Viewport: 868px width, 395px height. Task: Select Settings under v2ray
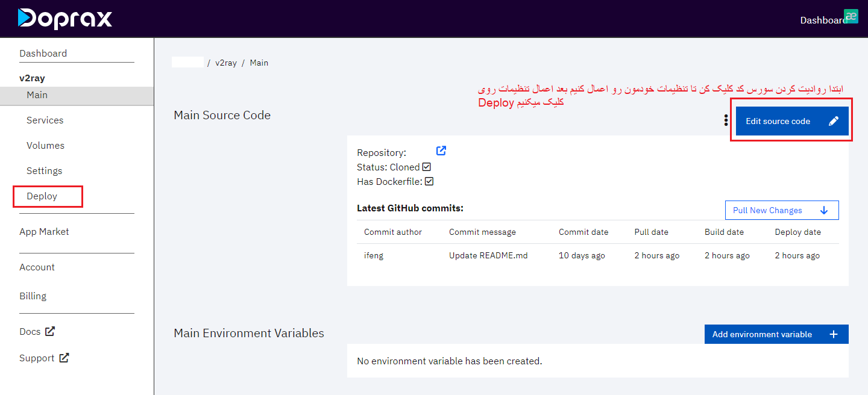[x=44, y=171]
